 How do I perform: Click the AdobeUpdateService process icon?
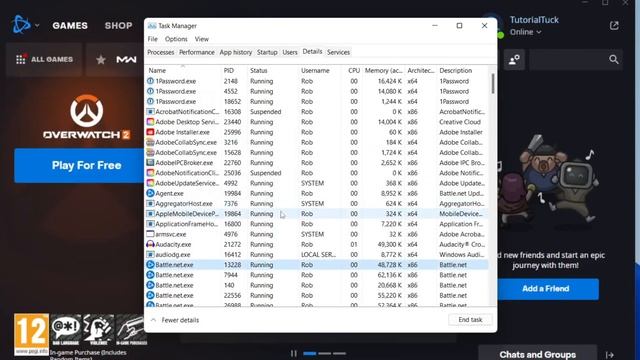tap(150, 183)
